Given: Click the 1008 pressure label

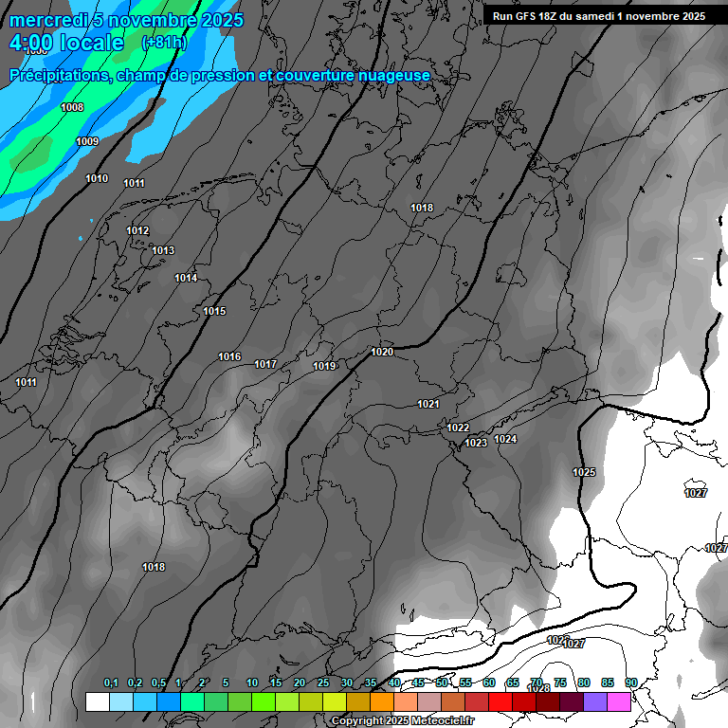Looking at the screenshot, I should point(72,107).
